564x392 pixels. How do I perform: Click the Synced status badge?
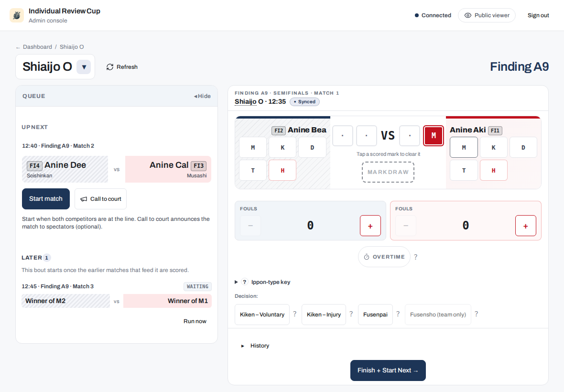click(304, 102)
